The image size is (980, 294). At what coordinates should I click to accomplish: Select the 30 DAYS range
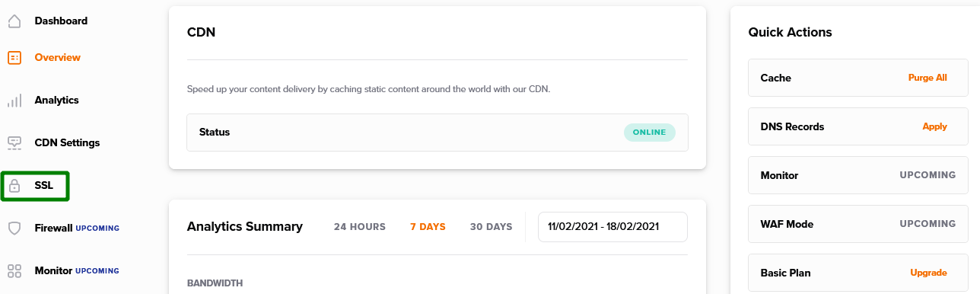(491, 227)
